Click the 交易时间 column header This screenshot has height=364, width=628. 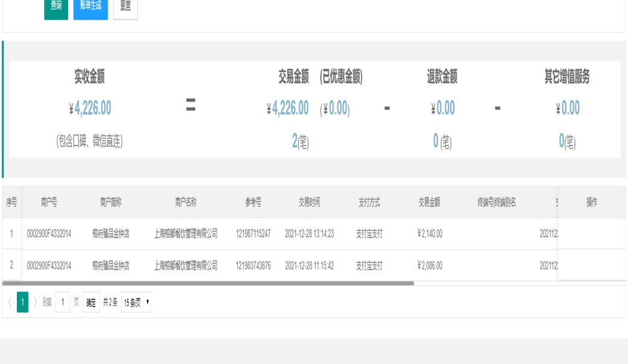pos(309,203)
